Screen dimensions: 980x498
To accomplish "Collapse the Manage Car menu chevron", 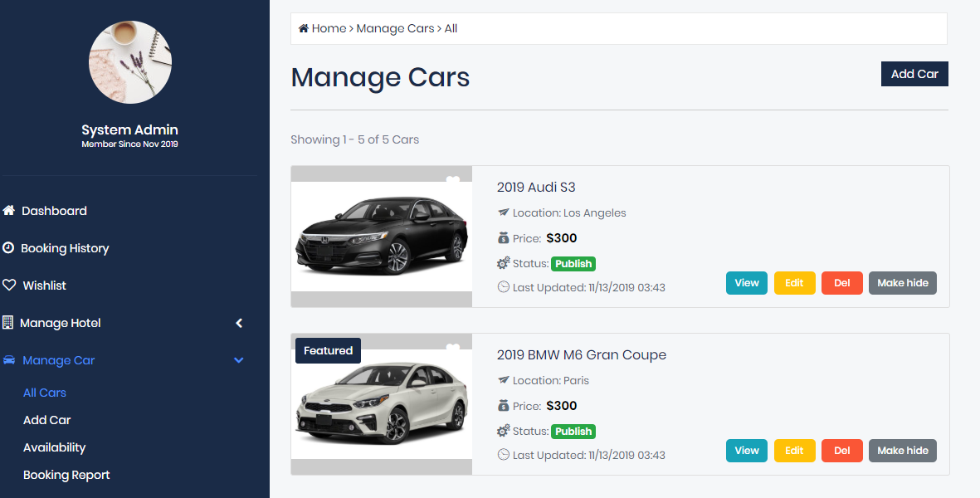I will [x=239, y=360].
